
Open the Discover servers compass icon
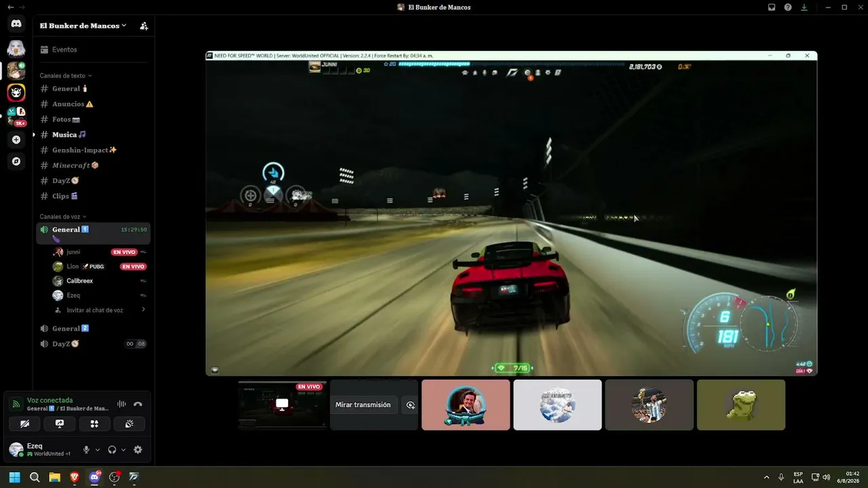16,161
